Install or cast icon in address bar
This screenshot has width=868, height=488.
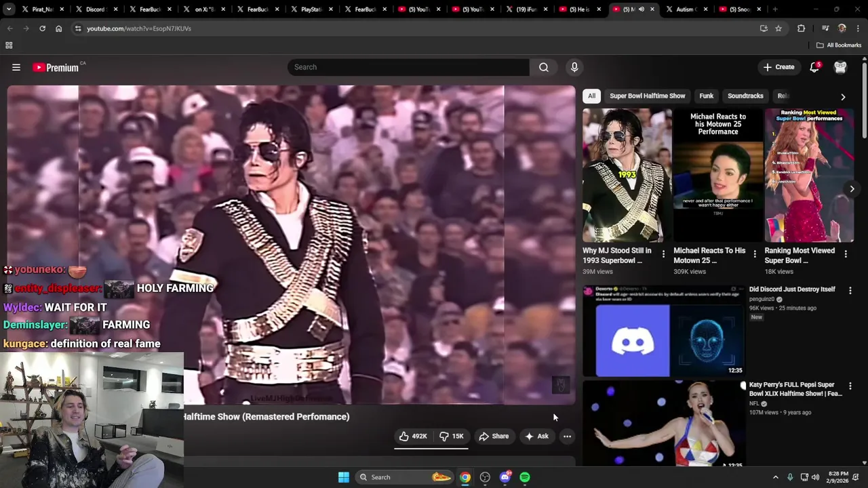764,28
